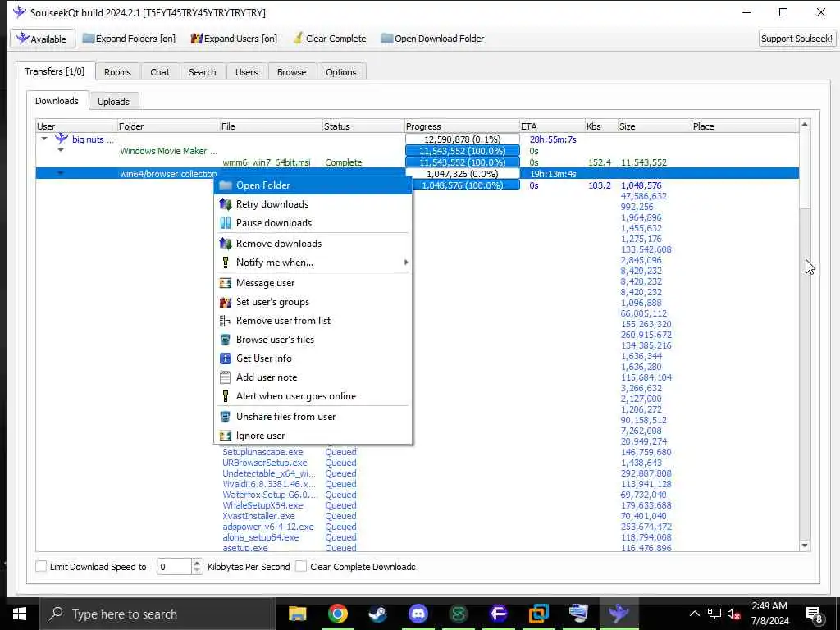Select Retry downloads menu entry

point(313,204)
